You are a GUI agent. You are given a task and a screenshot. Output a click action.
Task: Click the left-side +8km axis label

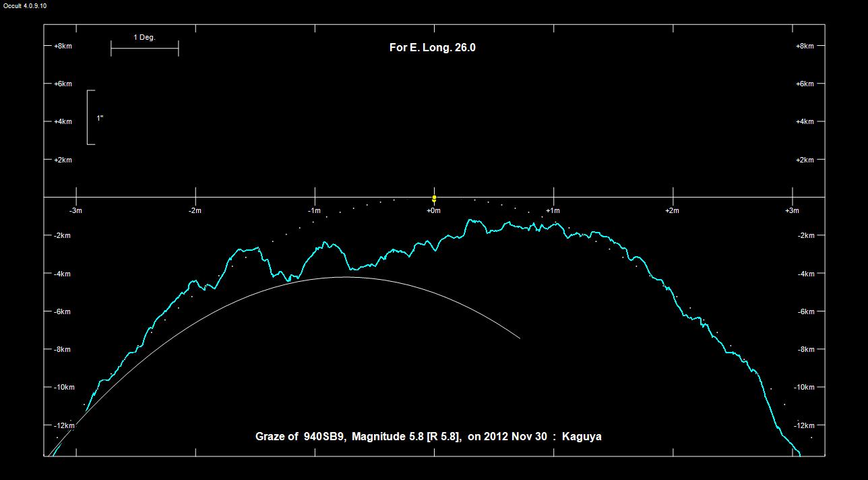pyautogui.click(x=63, y=46)
